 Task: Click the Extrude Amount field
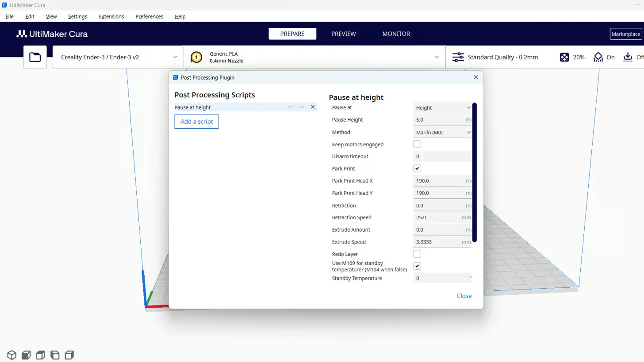(x=442, y=230)
